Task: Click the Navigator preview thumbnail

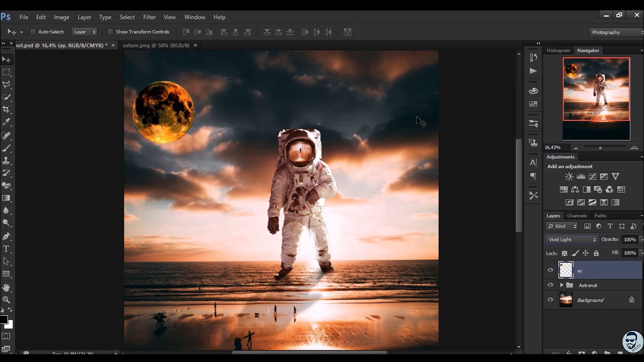Action: click(x=596, y=89)
